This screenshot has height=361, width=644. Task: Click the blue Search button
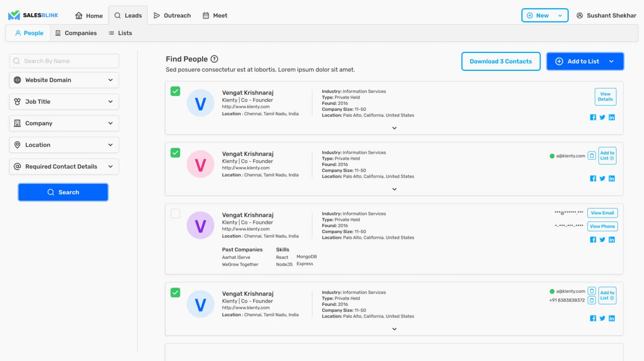(x=63, y=192)
